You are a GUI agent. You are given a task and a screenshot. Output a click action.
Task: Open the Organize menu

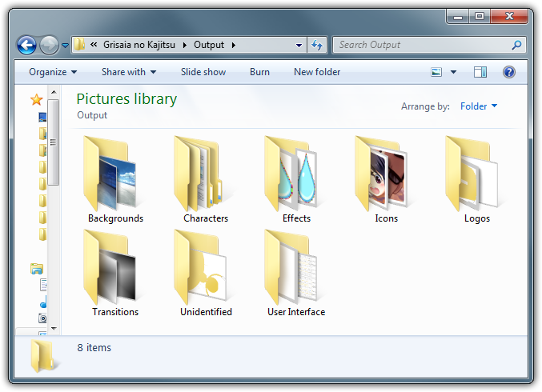pyautogui.click(x=53, y=72)
